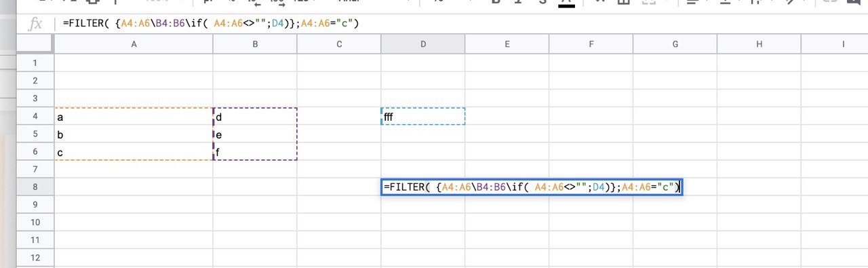This screenshot has width=868, height=268.
Task: Select row 1 header
Action: (35, 62)
